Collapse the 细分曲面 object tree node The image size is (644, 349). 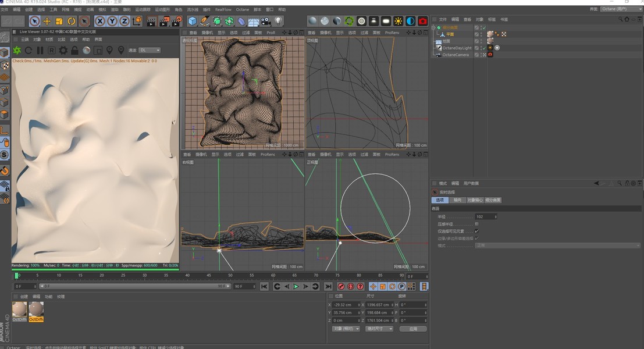tap(434, 27)
